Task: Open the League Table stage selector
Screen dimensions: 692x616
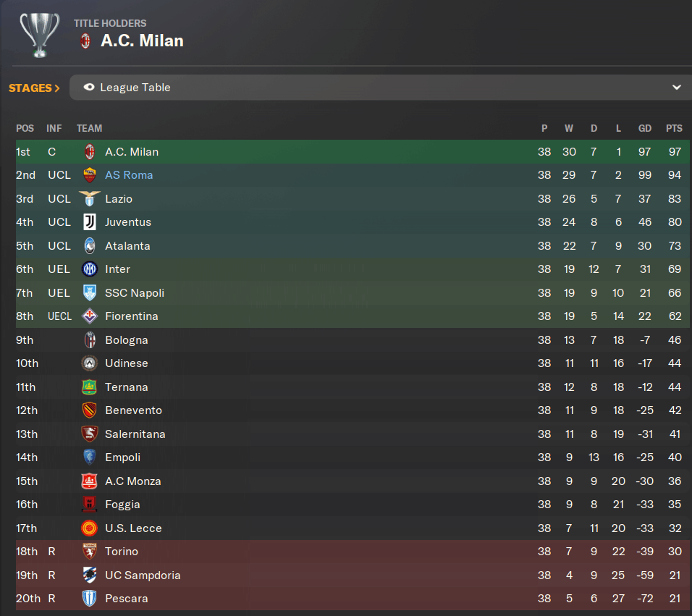Action: pyautogui.click(x=381, y=88)
